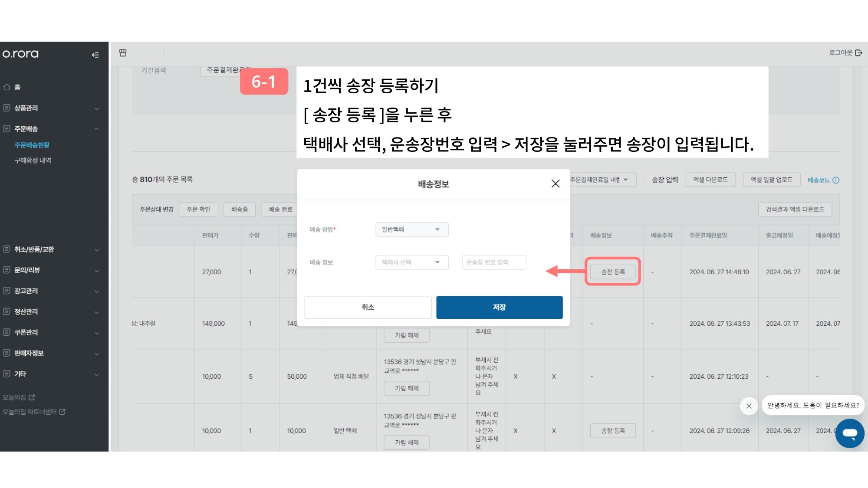868x488 pixels.
Task: Click the 취소 button in the dialog
Action: point(368,307)
